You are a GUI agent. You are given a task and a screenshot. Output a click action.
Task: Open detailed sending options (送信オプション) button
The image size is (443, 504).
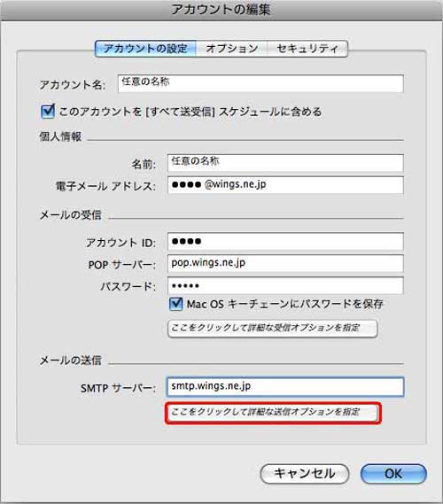273,413
